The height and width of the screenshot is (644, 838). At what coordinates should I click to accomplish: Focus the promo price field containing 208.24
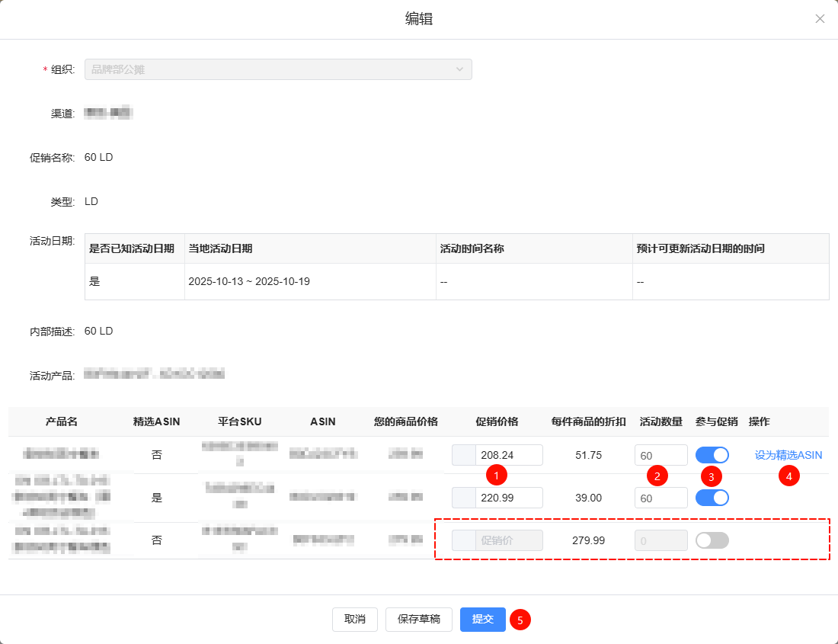508,455
